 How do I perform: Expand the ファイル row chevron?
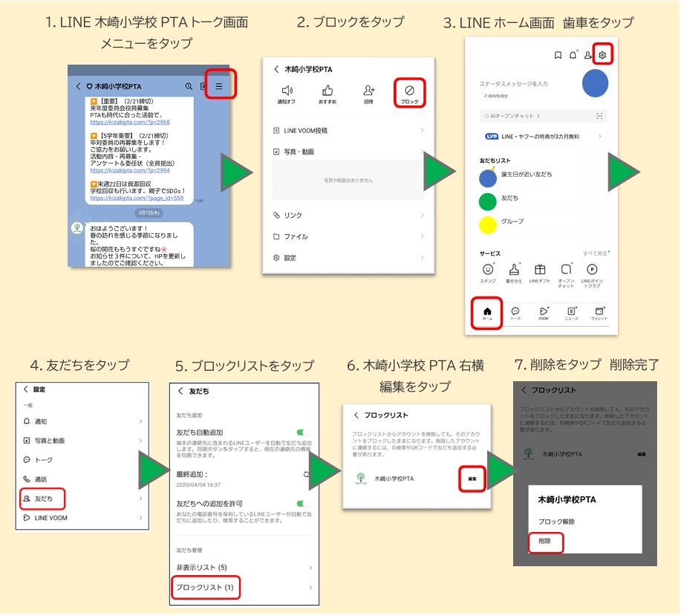tap(422, 236)
